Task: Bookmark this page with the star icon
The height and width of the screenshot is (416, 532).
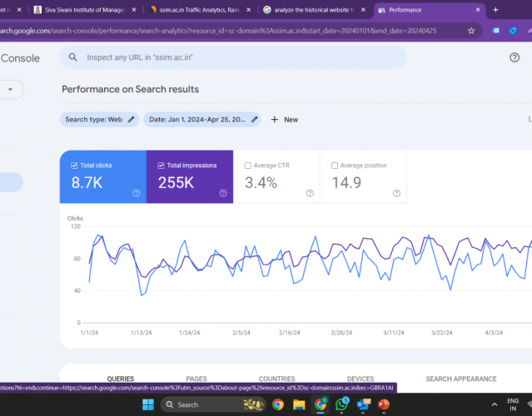Action: click(471, 30)
